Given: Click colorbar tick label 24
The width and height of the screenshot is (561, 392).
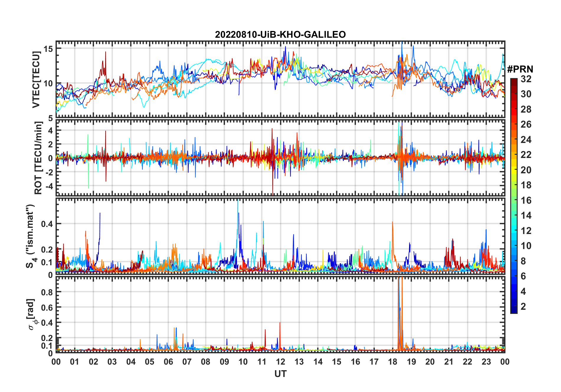Looking at the screenshot, I should (526, 140).
